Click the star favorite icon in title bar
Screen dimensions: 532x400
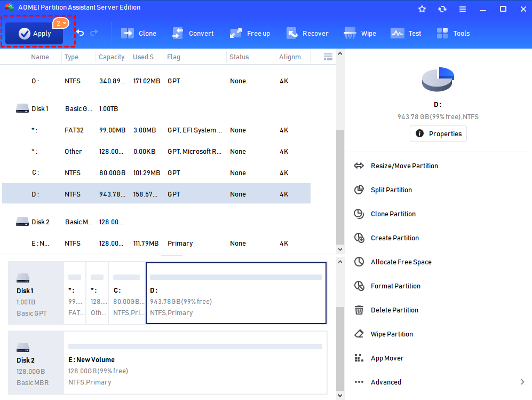click(422, 9)
